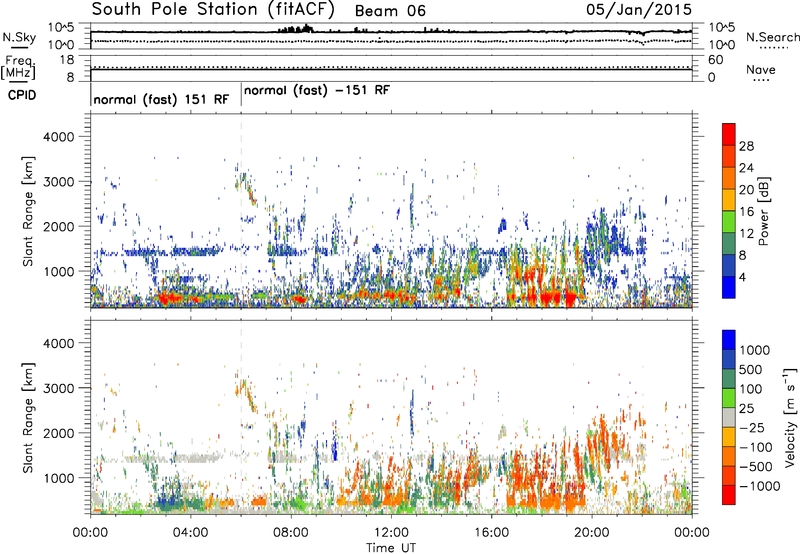Click the '08:00' time tick label
This screenshot has height=554, width=800.
coord(290,533)
